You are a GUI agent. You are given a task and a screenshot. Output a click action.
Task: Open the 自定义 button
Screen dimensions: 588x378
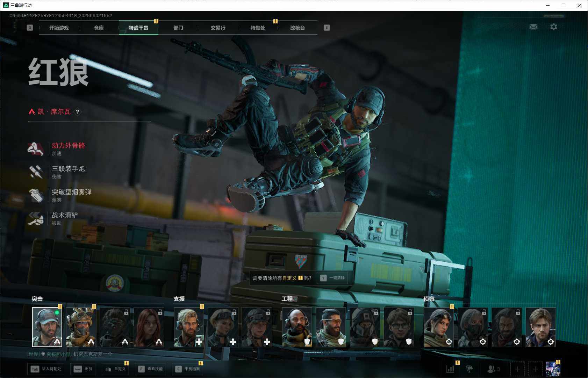click(x=115, y=369)
